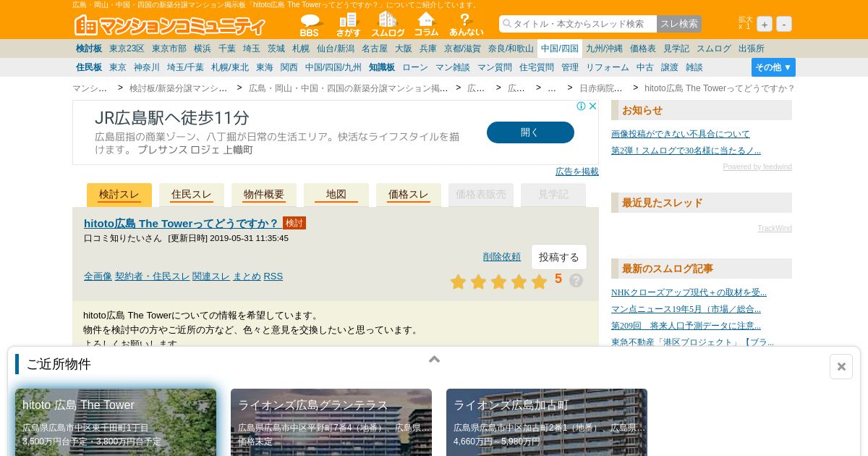
Task: Select ローン in the 知識板 menu
Action: click(415, 67)
